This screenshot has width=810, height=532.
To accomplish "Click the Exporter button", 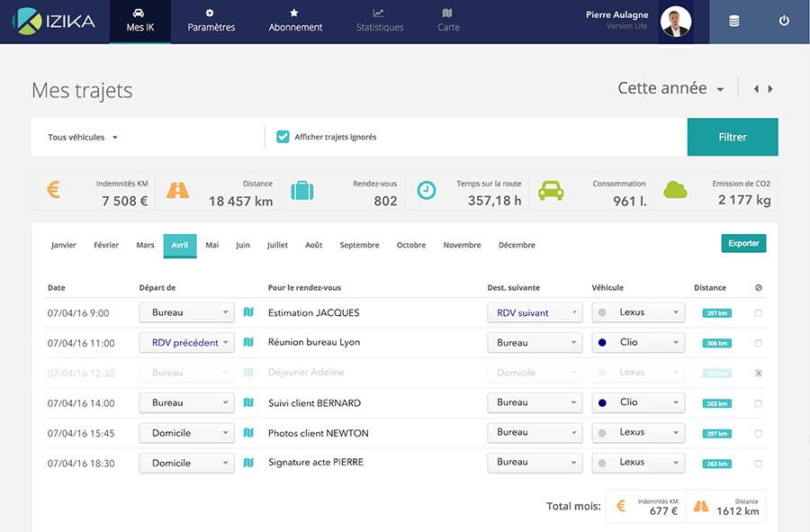I will pyautogui.click(x=743, y=243).
